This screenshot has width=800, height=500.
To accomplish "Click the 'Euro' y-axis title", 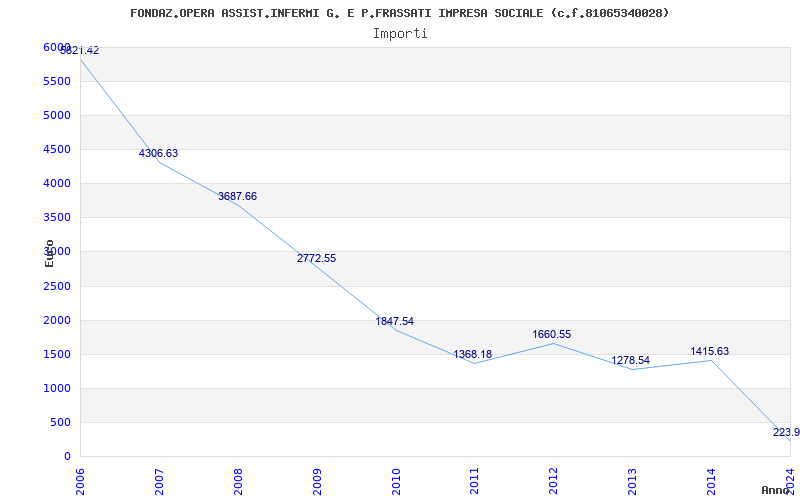I will coord(49,253).
